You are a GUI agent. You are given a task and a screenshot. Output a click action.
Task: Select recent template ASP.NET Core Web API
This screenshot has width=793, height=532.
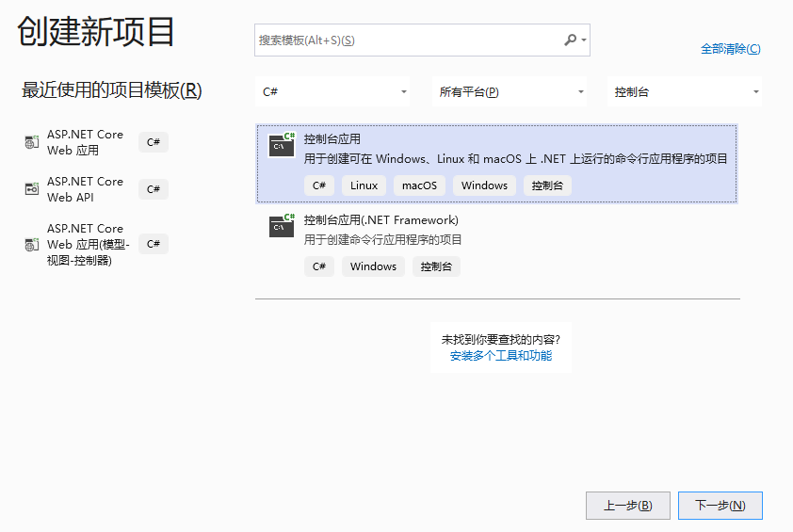(x=85, y=189)
